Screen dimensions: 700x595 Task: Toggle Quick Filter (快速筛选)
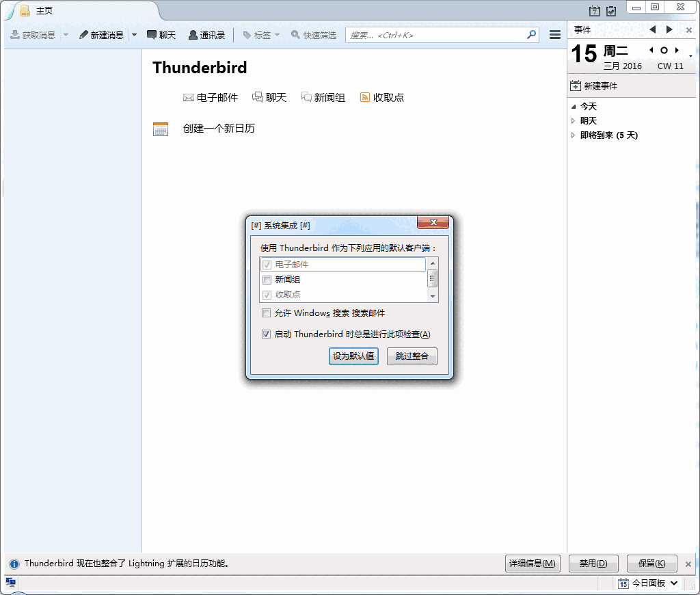313,35
